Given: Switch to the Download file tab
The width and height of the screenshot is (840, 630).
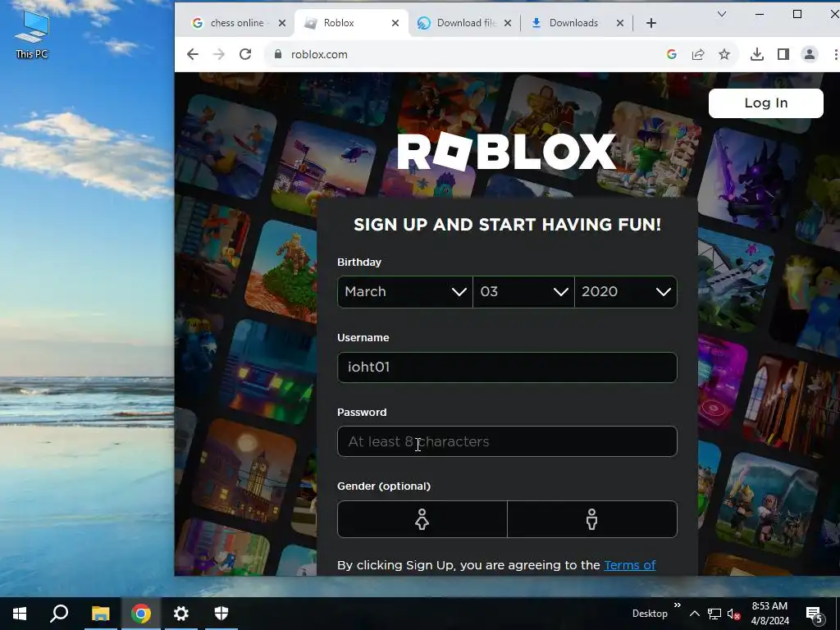Looking at the screenshot, I should pyautogui.click(x=463, y=23).
